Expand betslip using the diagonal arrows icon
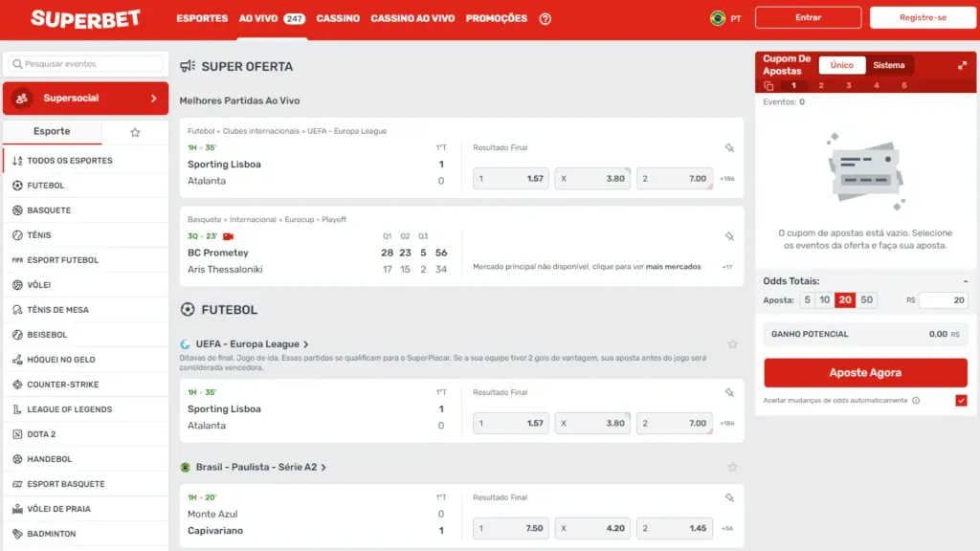The width and height of the screenshot is (980, 551). [x=962, y=65]
